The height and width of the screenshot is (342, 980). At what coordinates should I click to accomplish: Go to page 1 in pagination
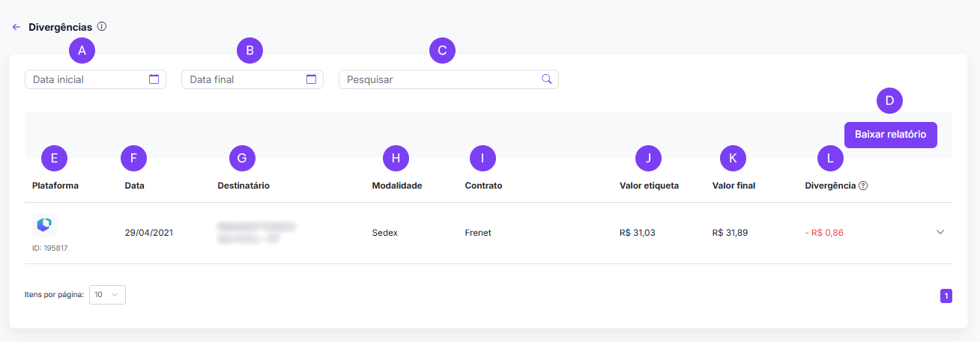pyautogui.click(x=946, y=296)
